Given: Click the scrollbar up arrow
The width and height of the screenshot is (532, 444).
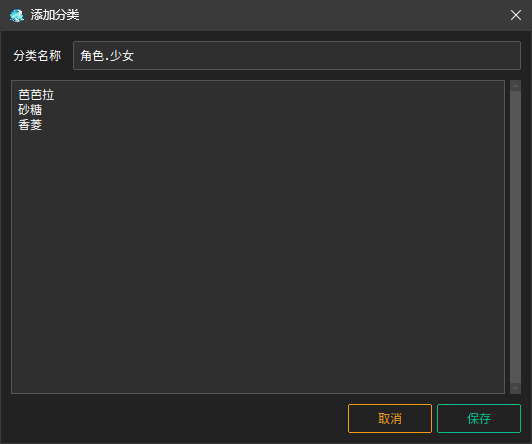Looking at the screenshot, I should tap(515, 86).
